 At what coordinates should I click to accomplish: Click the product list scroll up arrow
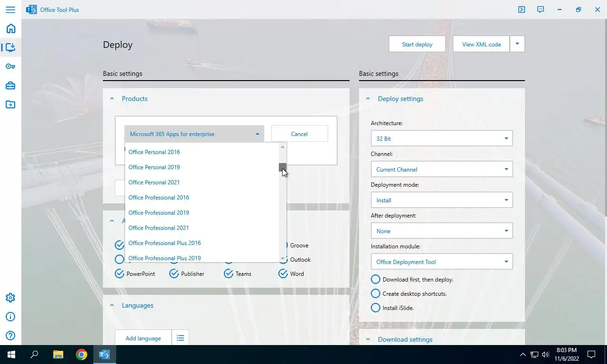tap(283, 147)
